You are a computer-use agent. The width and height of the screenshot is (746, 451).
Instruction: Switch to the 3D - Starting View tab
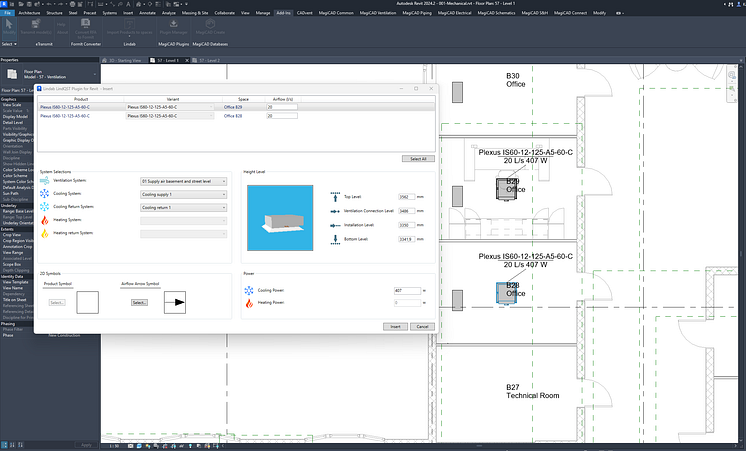pyautogui.click(x=125, y=60)
